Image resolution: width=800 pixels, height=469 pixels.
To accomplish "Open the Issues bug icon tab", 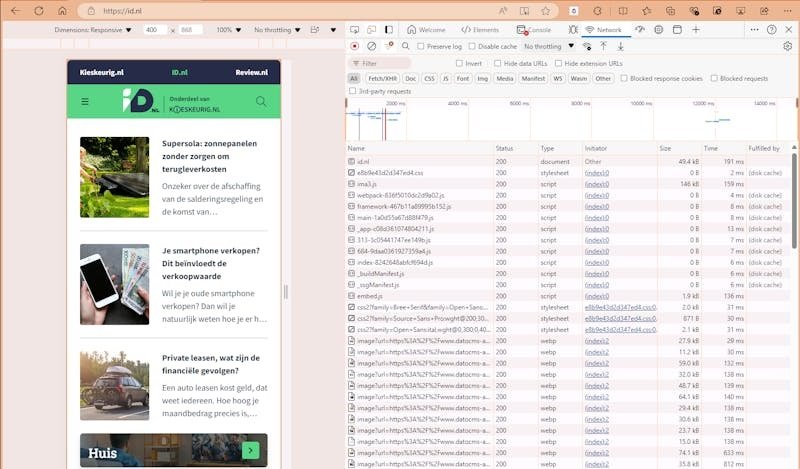I will [x=573, y=30].
